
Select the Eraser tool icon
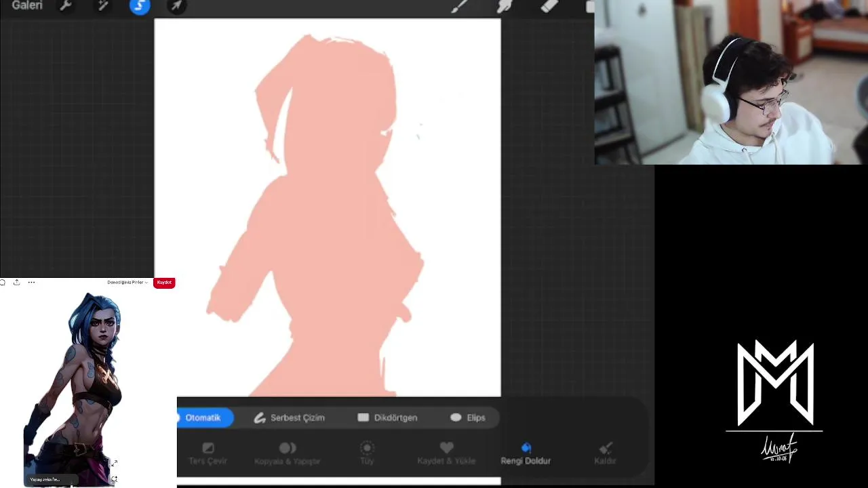click(549, 6)
